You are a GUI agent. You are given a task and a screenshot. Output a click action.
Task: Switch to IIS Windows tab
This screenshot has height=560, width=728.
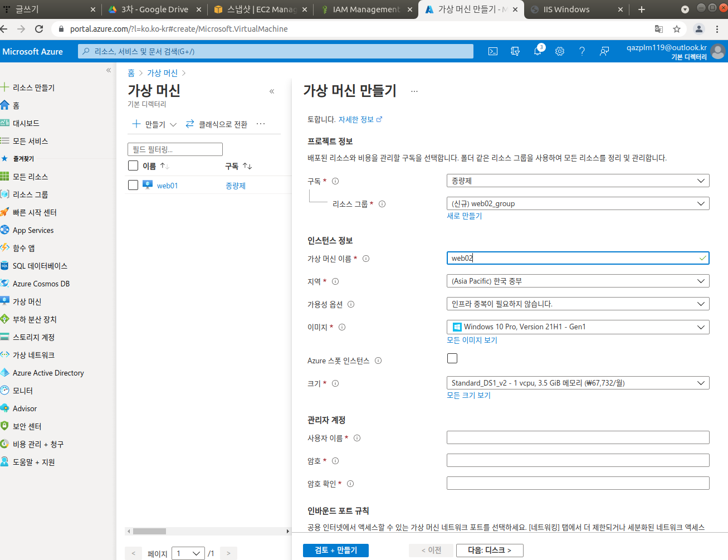pos(576,9)
